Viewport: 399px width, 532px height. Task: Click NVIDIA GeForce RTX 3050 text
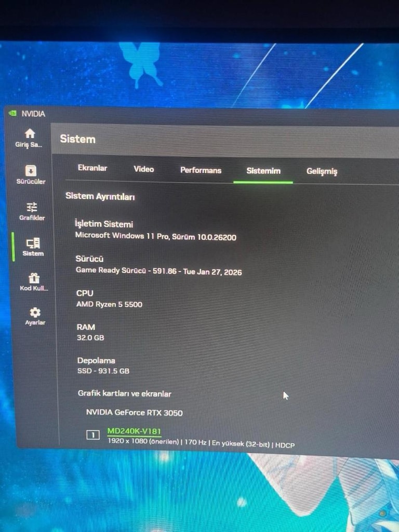click(135, 413)
